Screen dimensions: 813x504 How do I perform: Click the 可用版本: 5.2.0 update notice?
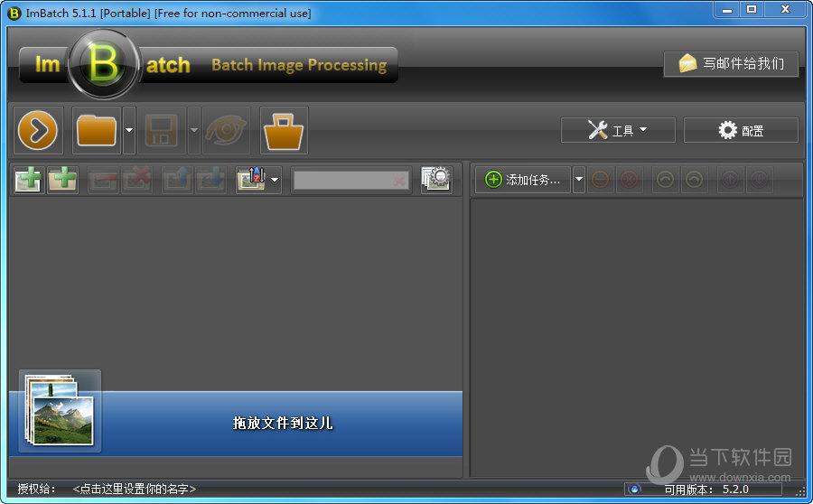click(706, 490)
